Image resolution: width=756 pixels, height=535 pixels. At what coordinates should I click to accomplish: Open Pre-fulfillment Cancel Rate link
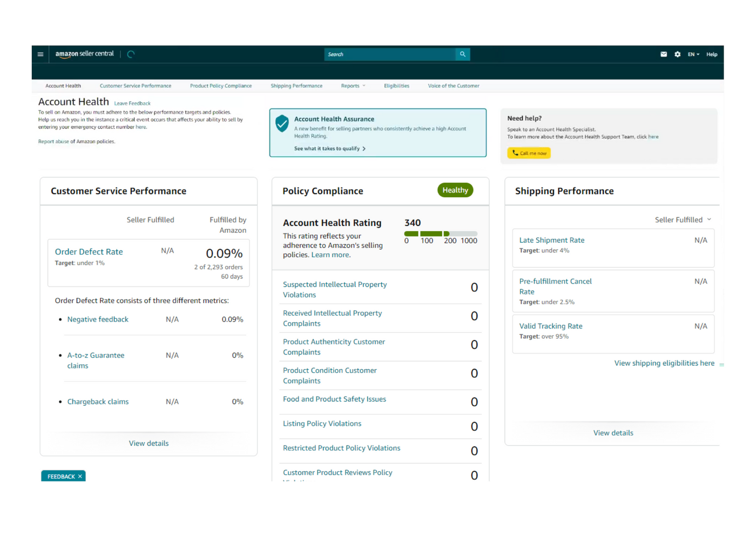[555, 286]
